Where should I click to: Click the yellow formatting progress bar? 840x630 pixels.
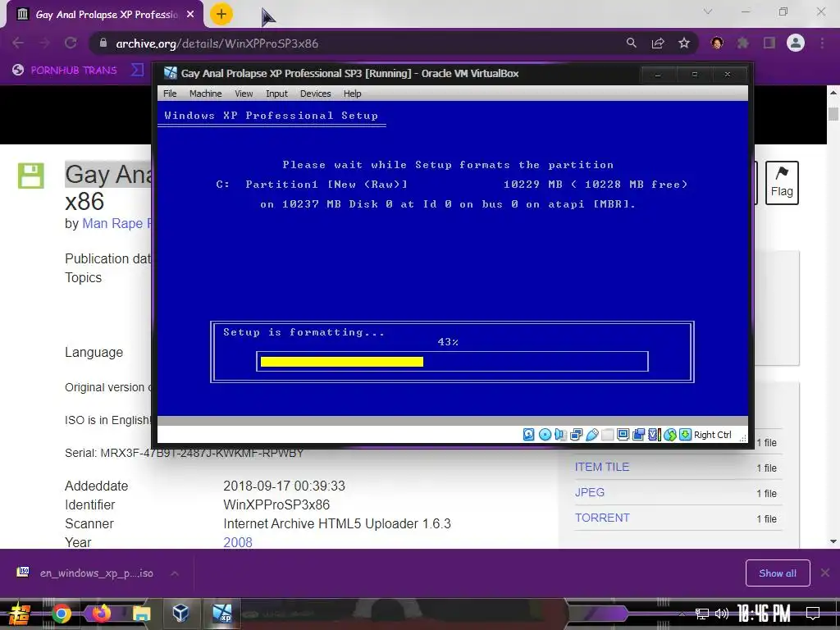coord(342,362)
